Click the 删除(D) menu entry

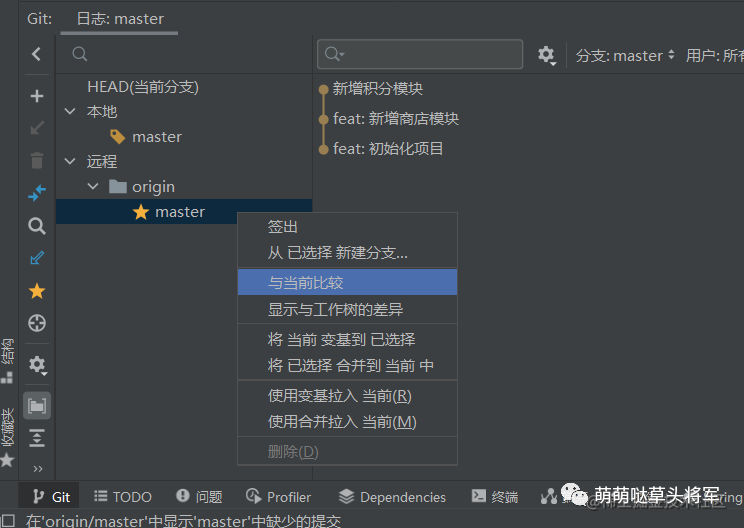point(347,451)
